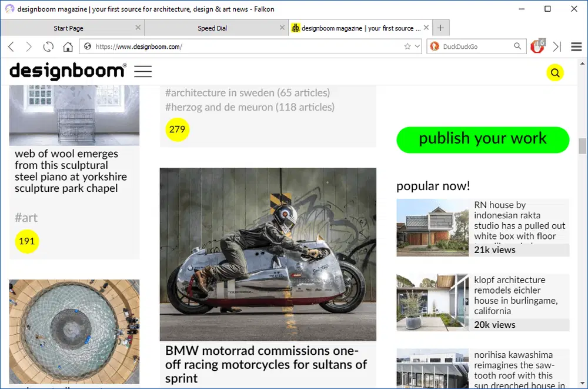Reload the current page
Image resolution: width=588 pixels, height=389 pixels.
[48, 46]
